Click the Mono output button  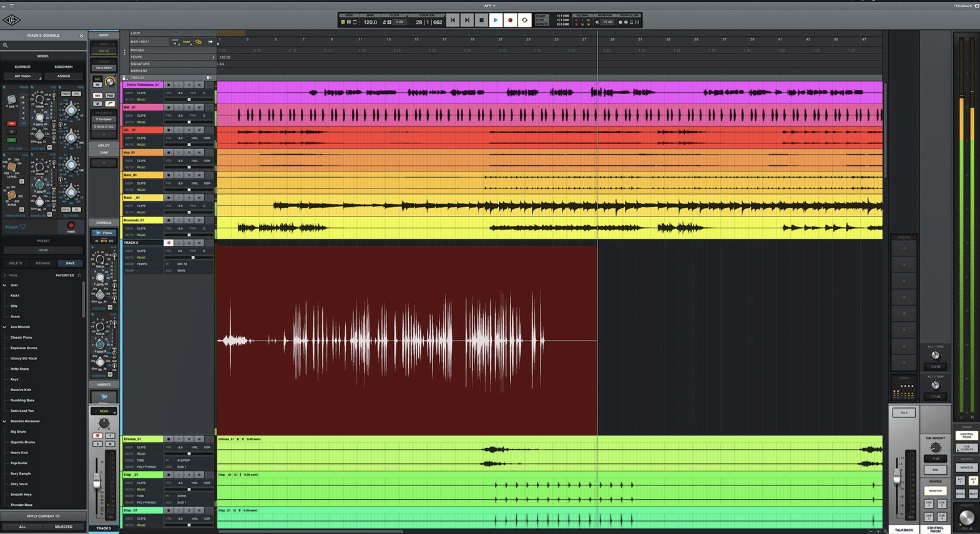(x=960, y=493)
